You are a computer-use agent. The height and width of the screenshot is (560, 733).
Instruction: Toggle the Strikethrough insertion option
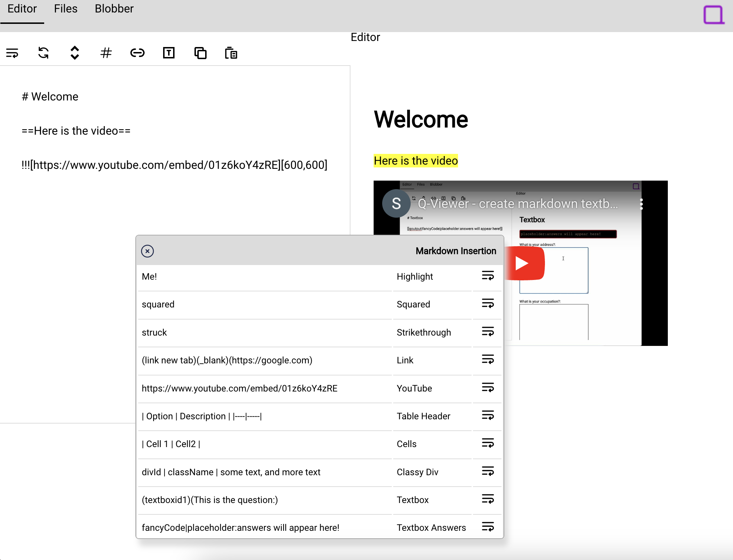tap(488, 332)
